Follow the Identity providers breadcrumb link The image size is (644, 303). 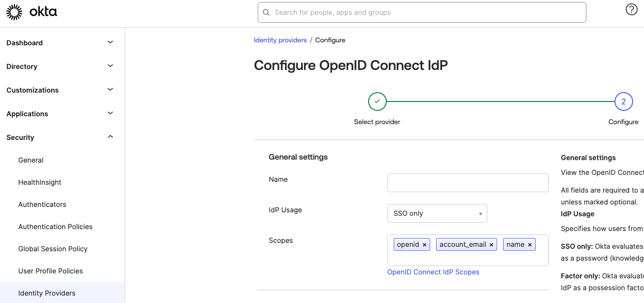click(x=280, y=40)
